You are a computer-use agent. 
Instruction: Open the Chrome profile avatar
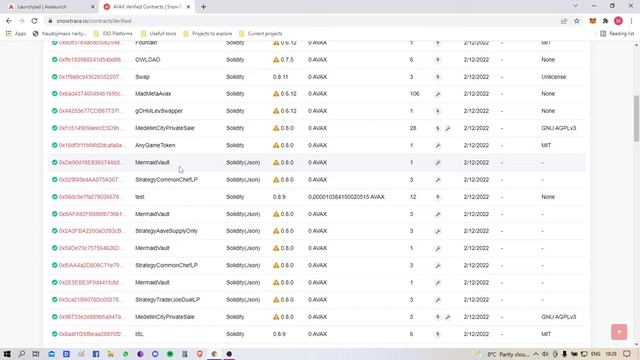pos(618,21)
